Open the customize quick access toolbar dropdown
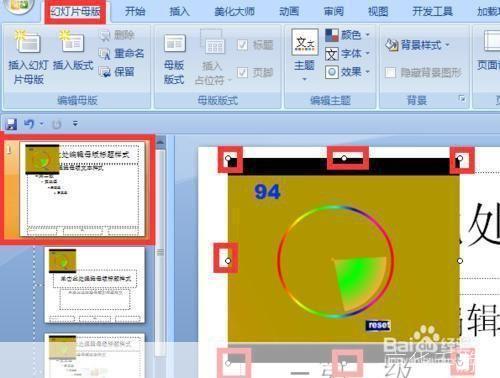500x378 pixels. [75, 124]
